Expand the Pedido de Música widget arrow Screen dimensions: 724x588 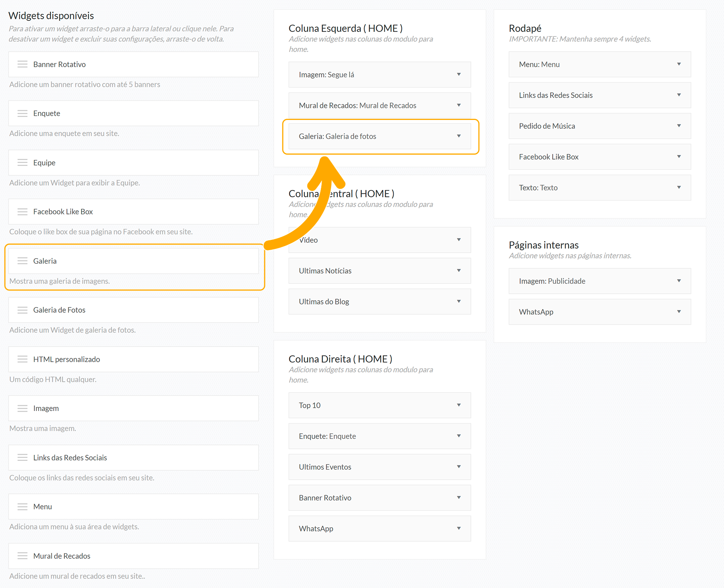(679, 126)
